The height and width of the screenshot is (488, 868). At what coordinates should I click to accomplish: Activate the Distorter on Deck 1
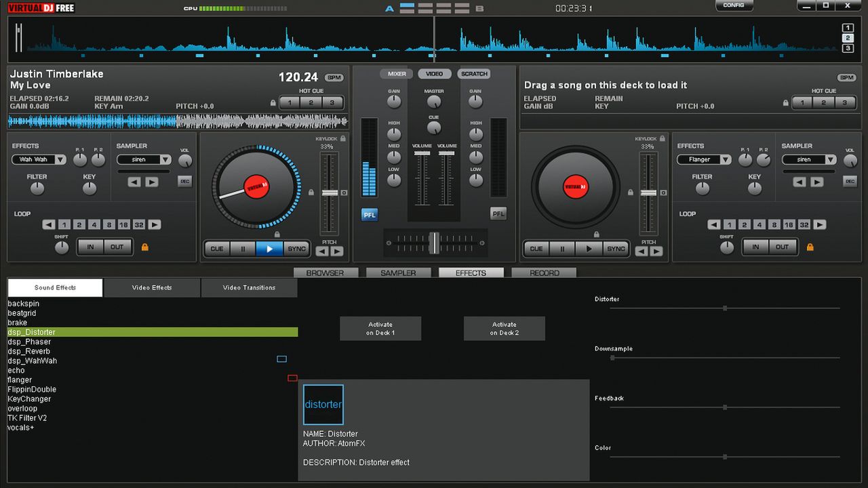pos(380,329)
